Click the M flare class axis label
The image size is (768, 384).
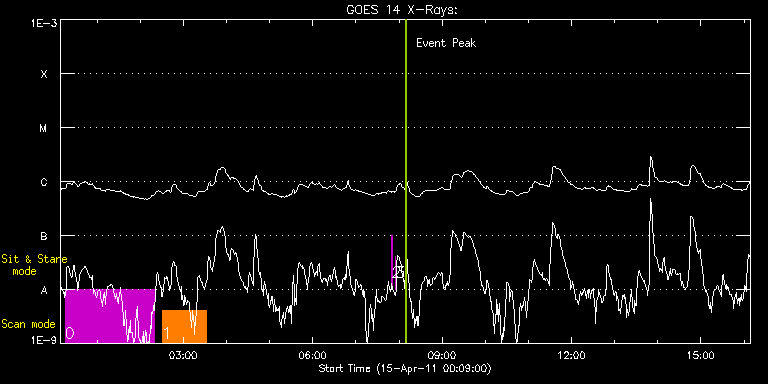44,128
